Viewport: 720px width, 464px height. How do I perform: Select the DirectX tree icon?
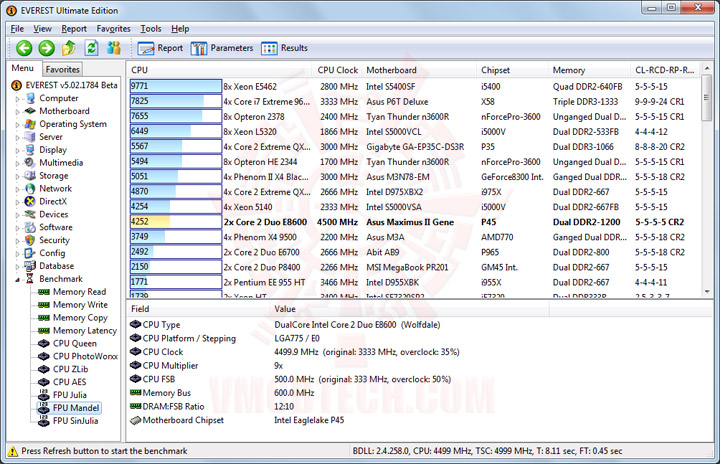30,201
